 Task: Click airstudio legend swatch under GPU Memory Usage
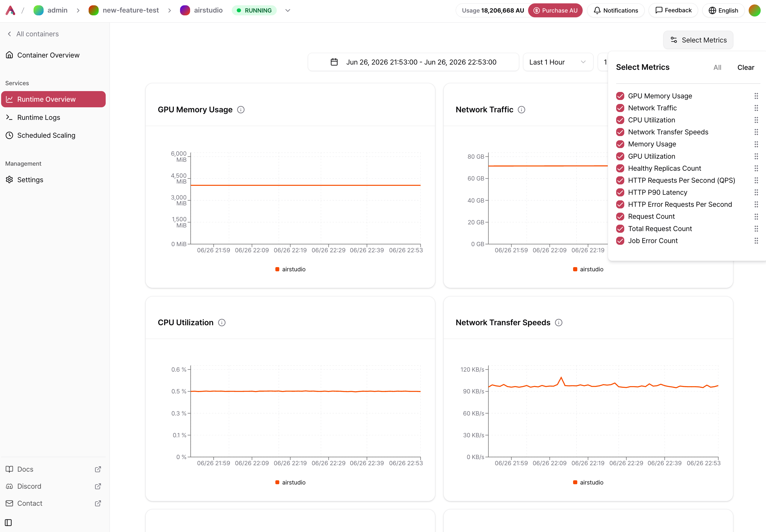(x=277, y=269)
